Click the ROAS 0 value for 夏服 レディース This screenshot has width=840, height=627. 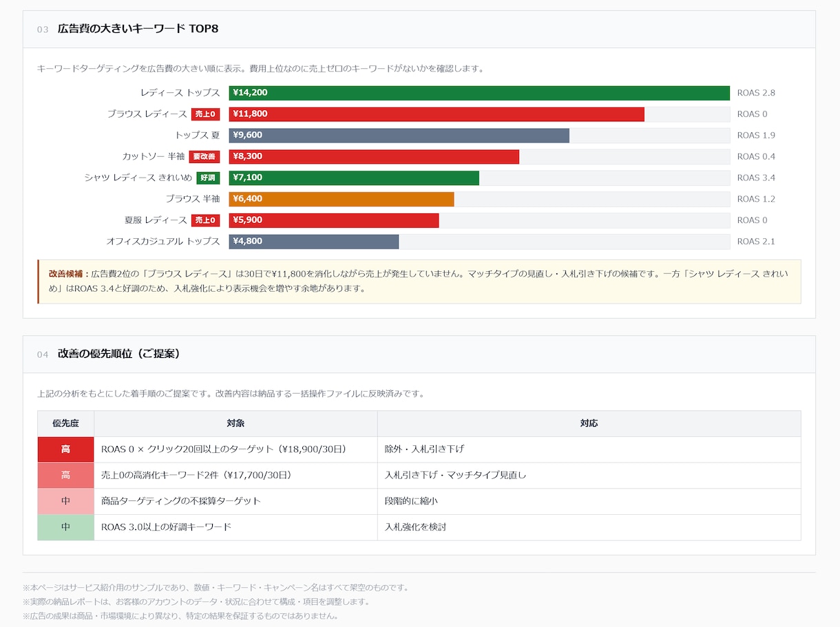tap(752, 221)
